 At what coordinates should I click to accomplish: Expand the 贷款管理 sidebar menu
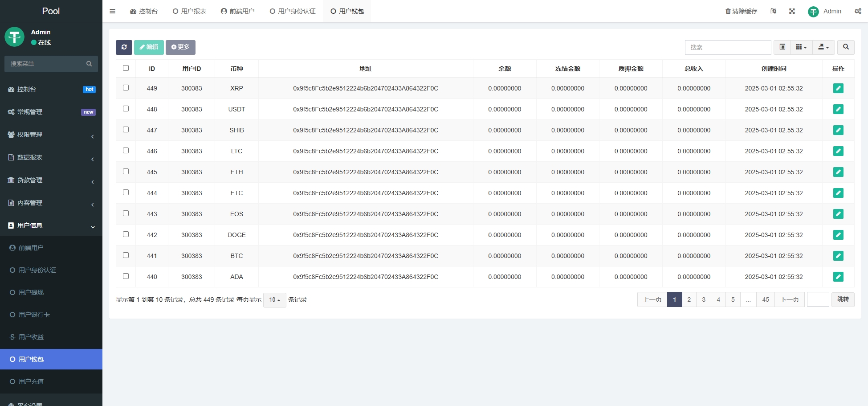coord(51,180)
